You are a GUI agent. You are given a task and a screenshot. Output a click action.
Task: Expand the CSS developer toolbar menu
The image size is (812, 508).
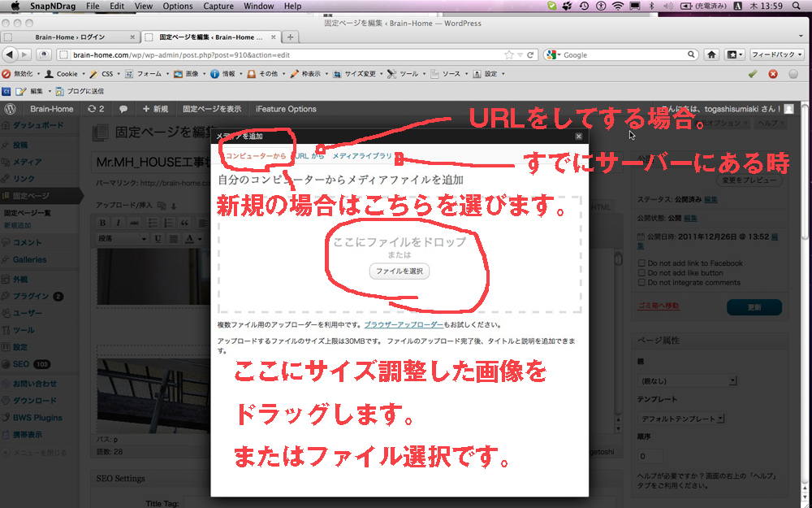pos(104,74)
